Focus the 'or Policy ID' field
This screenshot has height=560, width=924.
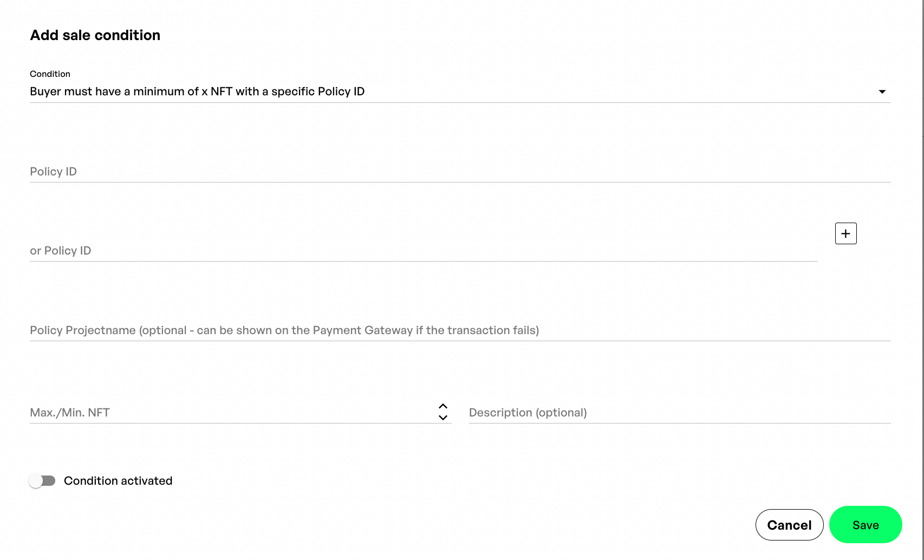click(x=422, y=251)
